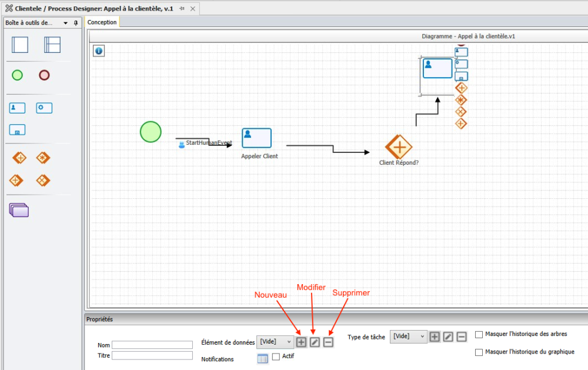The width and height of the screenshot is (588, 370).
Task: Pick the red End event toolbox icon
Action: pyautogui.click(x=44, y=75)
